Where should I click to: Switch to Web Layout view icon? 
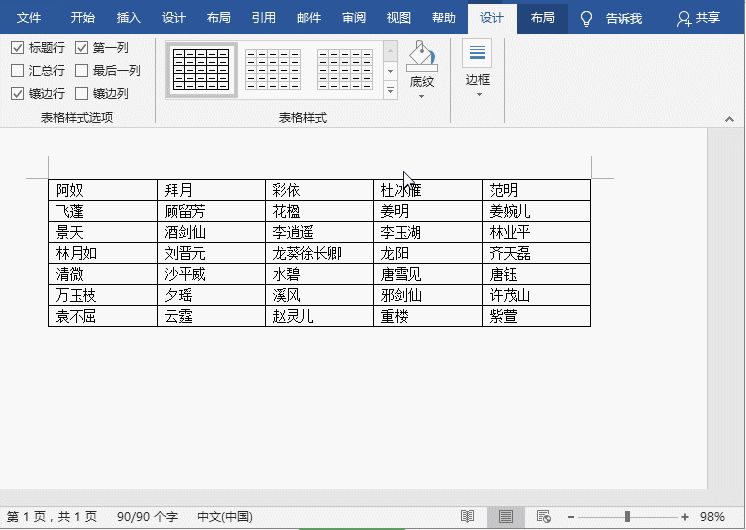[543, 516]
